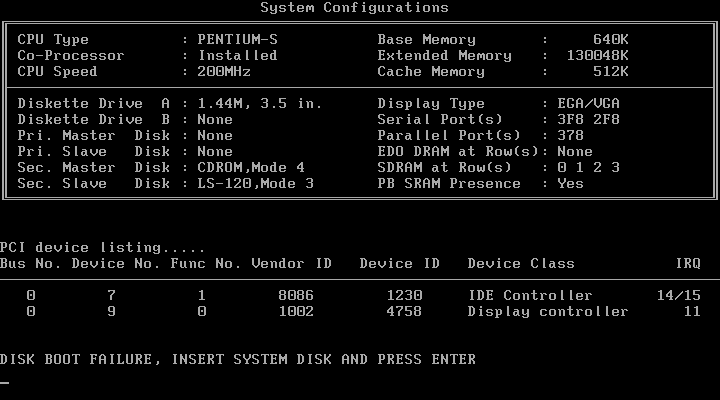Select the IDE Controller device row
The image size is (720, 400).
click(530, 296)
